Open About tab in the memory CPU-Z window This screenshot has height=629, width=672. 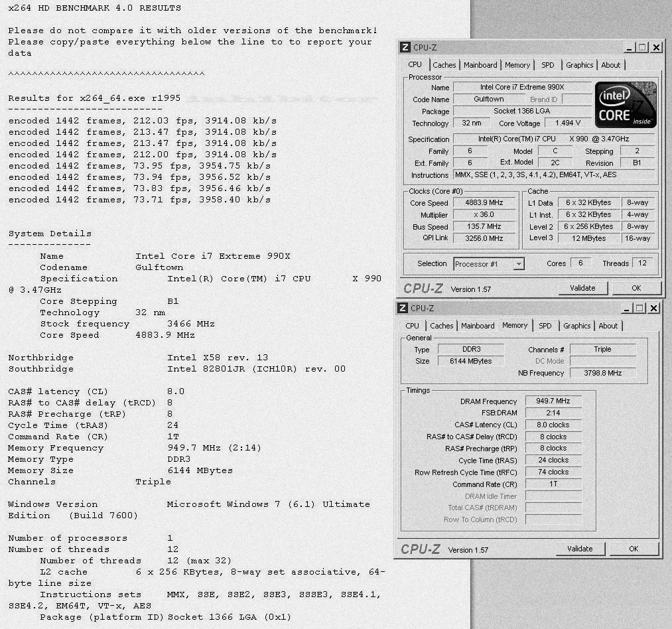tap(608, 326)
